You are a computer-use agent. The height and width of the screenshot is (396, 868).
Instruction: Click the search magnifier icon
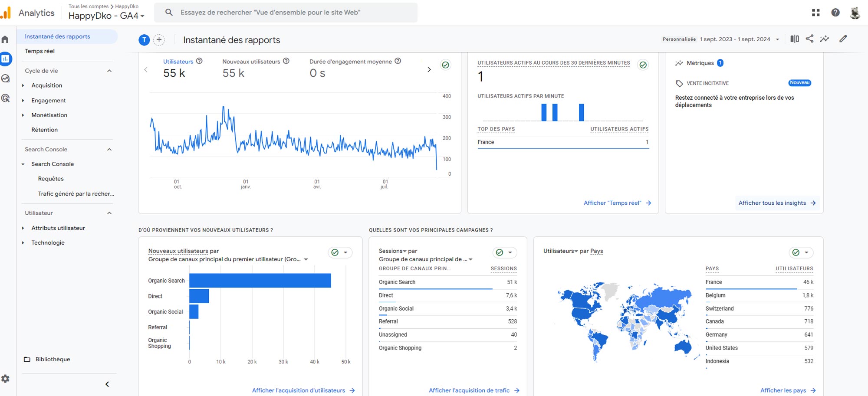point(169,13)
